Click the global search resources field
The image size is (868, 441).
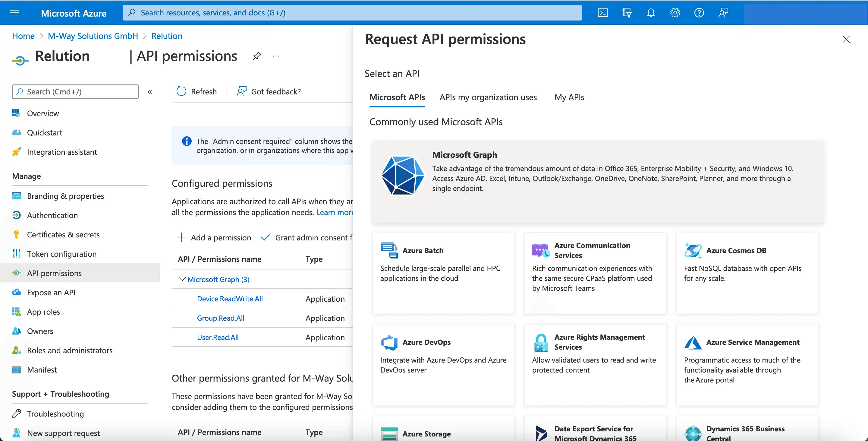click(352, 13)
